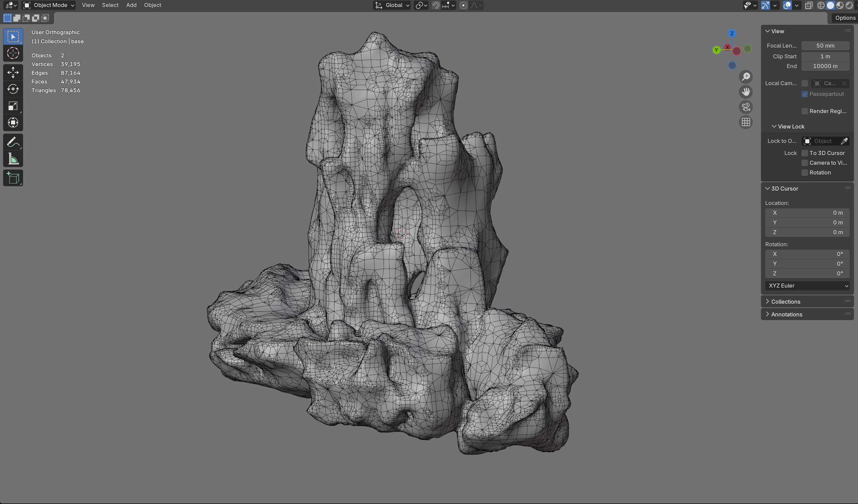Enable the Render Region checkbox
This screenshot has height=504, width=858.
click(x=805, y=111)
